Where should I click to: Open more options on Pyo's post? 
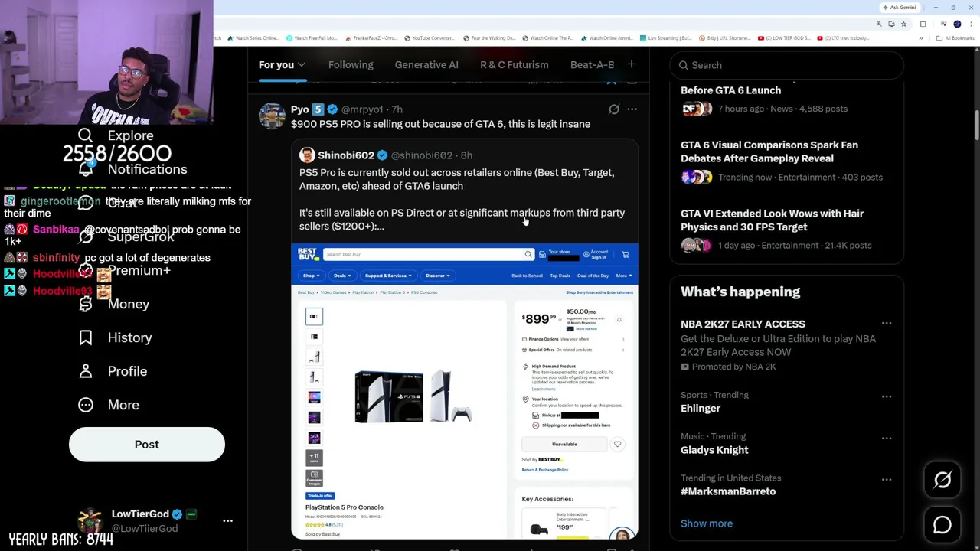[632, 109]
